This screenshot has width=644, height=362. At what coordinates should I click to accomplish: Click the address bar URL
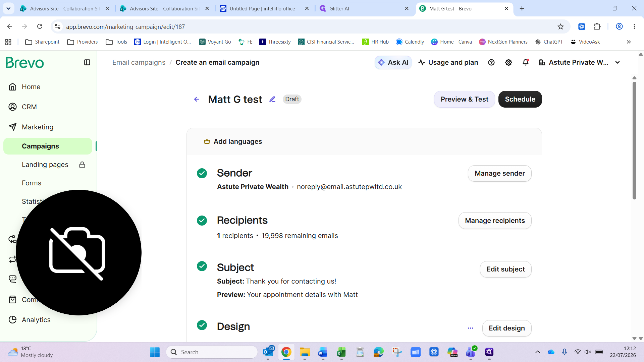point(125,26)
